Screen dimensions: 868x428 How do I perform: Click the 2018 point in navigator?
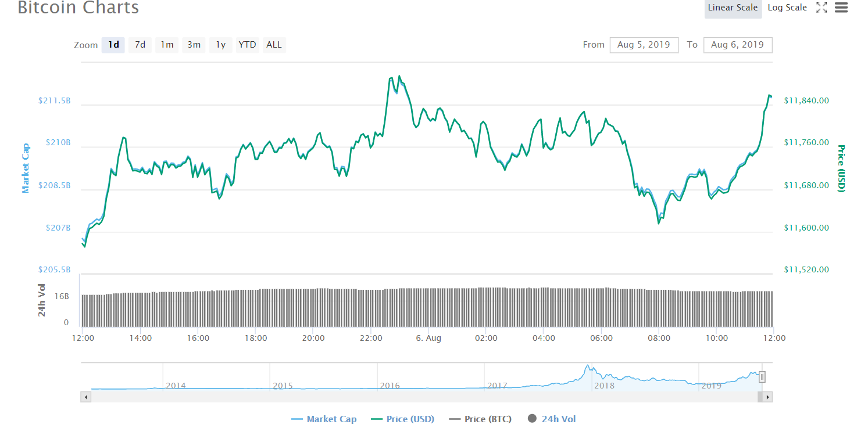[x=605, y=386]
